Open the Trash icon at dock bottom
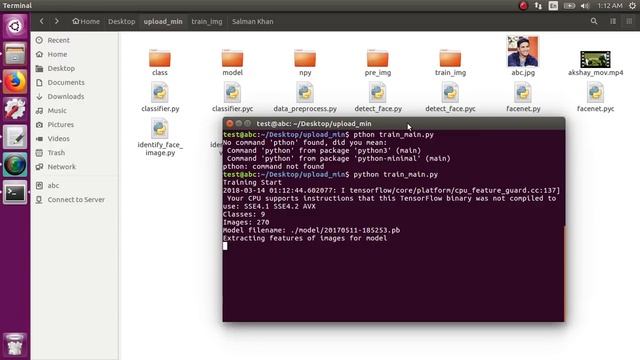640x360 pixels. (15, 344)
